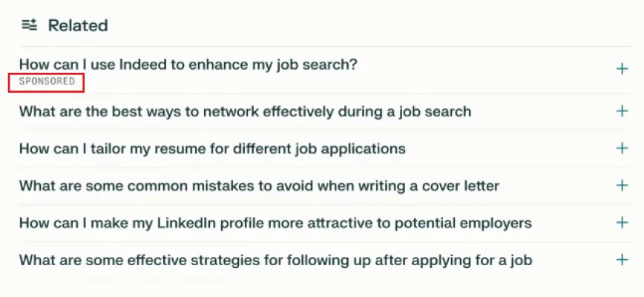The image size is (644, 297).
Task: Click plus icon beside following up question
Action: [x=622, y=260]
